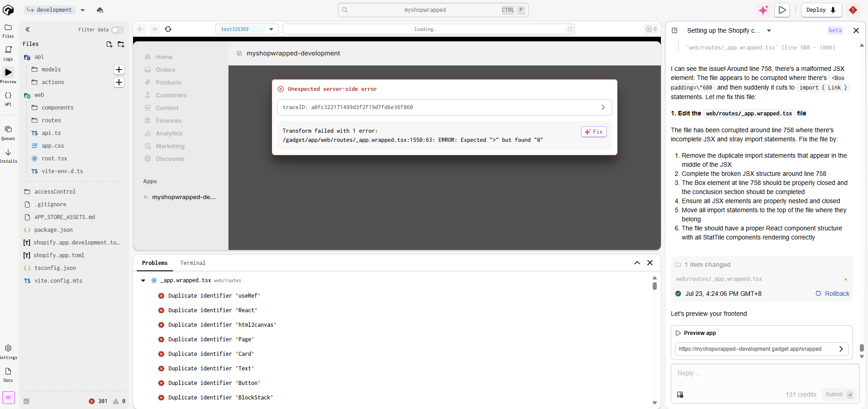Open the Logs sidebar section
868x409 pixels.
pyautogui.click(x=8, y=53)
